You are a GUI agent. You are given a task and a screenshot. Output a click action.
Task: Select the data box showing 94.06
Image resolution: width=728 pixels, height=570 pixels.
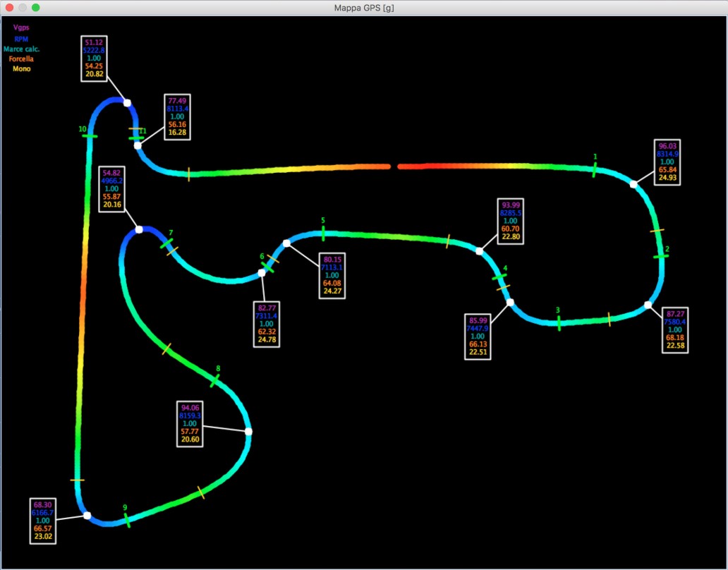(x=190, y=424)
